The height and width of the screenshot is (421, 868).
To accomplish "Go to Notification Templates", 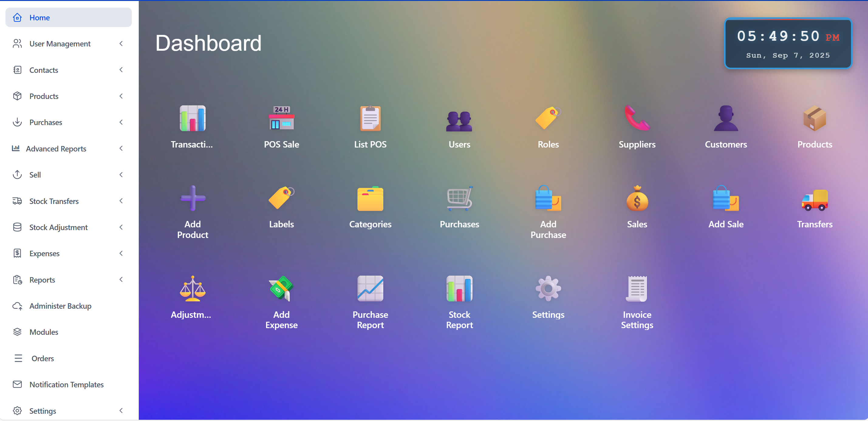I will 67,384.
